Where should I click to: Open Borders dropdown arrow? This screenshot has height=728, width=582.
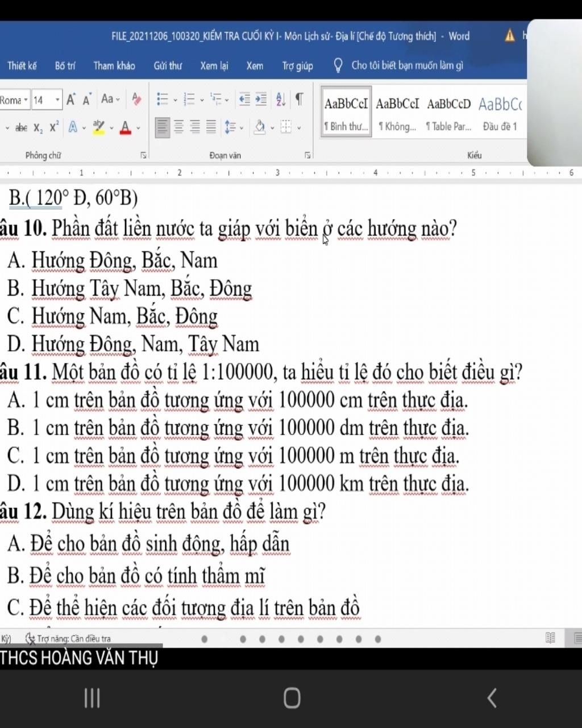[299, 127]
